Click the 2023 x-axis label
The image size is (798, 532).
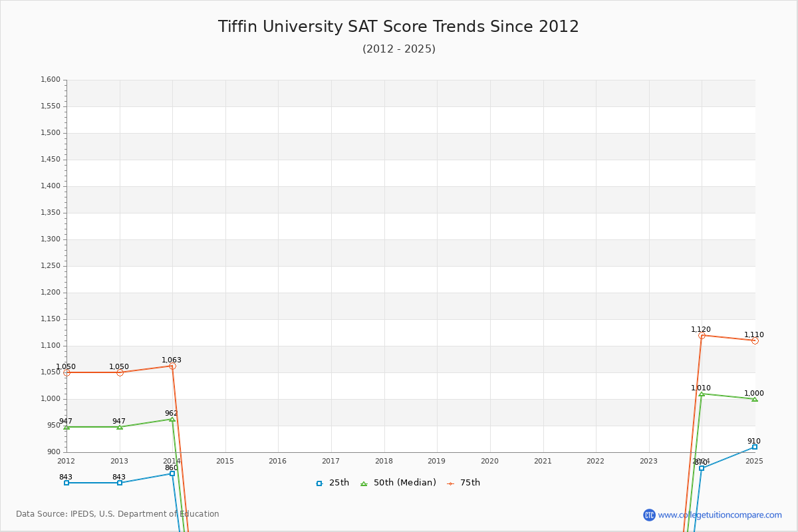(648, 461)
